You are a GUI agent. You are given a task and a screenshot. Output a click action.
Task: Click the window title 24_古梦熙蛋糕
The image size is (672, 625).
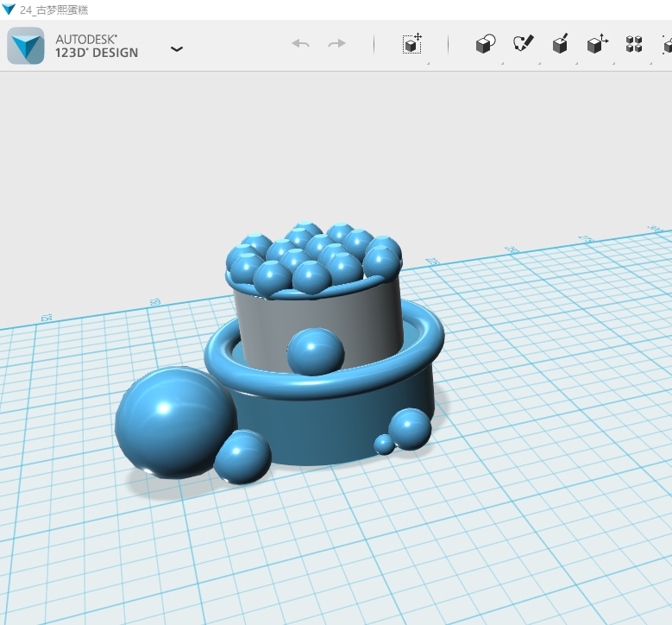pos(53,9)
